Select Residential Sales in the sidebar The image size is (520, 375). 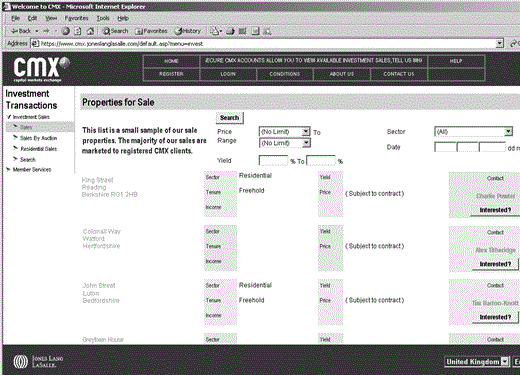click(x=39, y=149)
